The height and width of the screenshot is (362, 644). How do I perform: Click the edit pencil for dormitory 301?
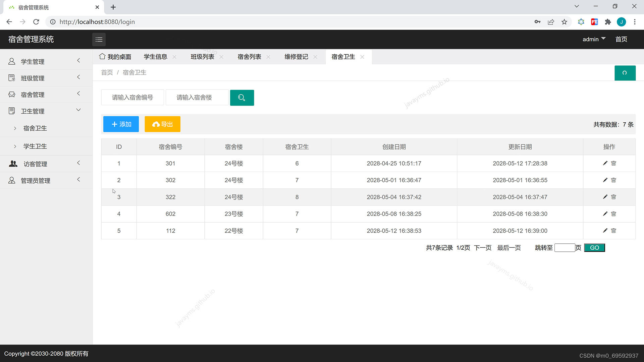coord(605,163)
